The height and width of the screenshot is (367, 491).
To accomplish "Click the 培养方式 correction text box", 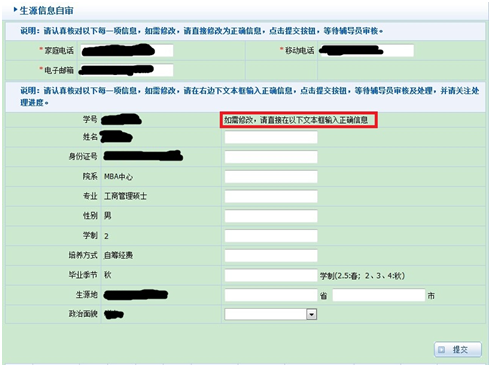I will point(271,256).
